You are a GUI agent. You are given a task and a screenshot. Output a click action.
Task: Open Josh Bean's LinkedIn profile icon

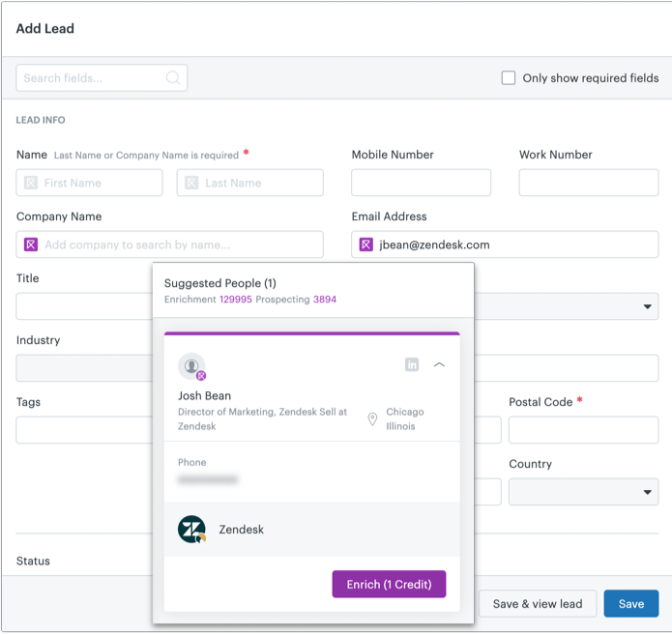tap(412, 364)
